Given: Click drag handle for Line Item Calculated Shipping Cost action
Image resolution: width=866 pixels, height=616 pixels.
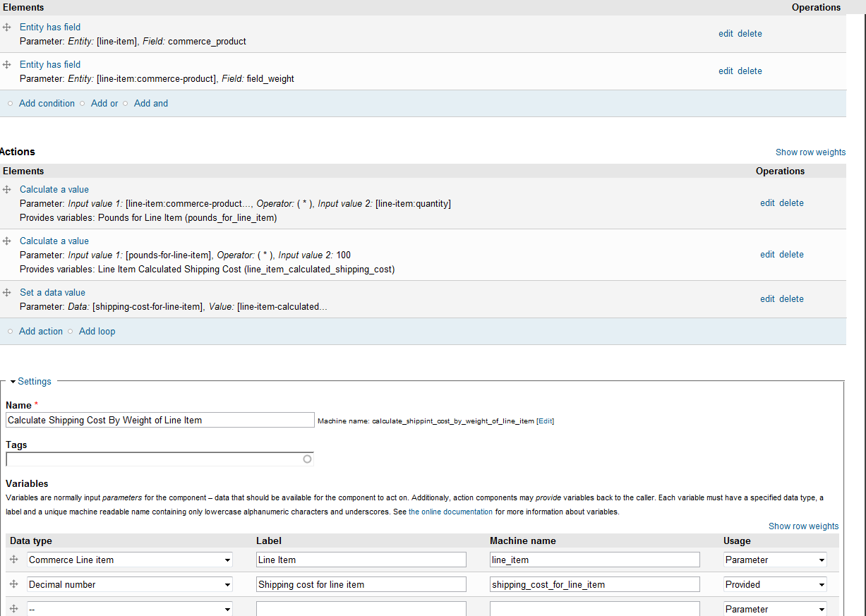Looking at the screenshot, I should pos(7,241).
